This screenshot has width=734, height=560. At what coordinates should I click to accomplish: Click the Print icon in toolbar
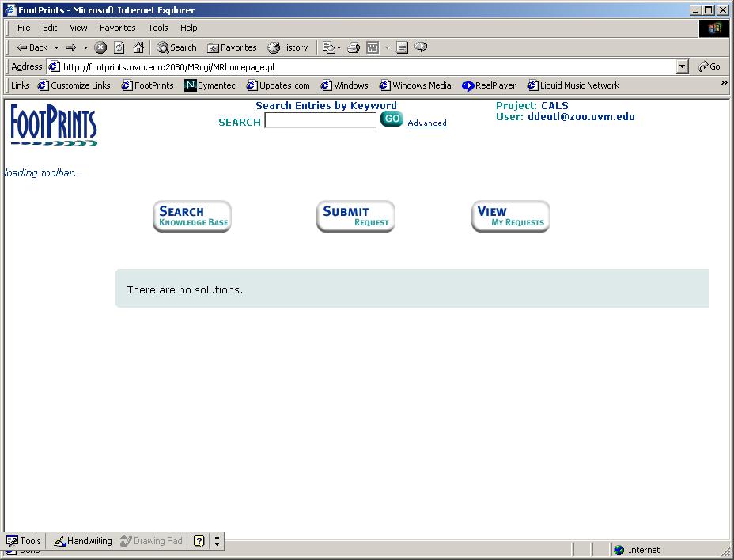pyautogui.click(x=354, y=47)
